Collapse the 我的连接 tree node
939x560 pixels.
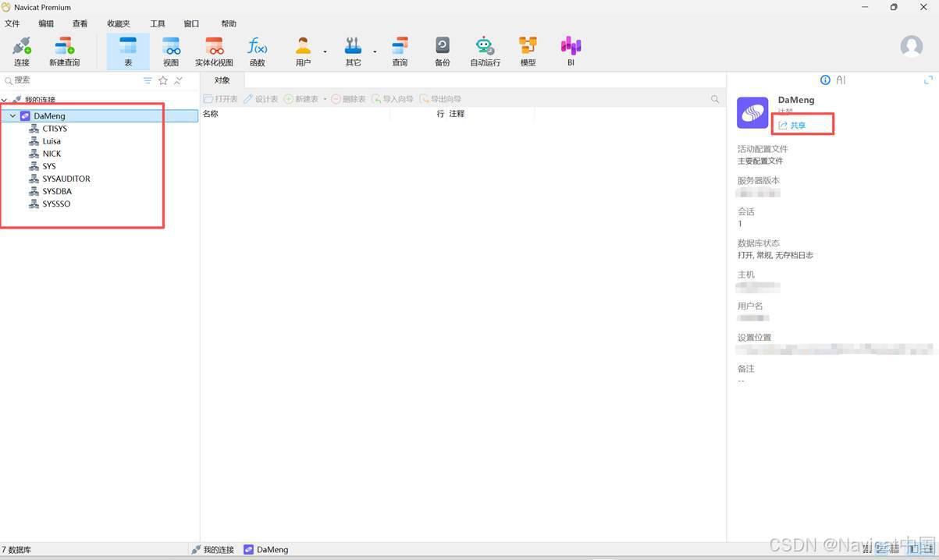point(5,100)
